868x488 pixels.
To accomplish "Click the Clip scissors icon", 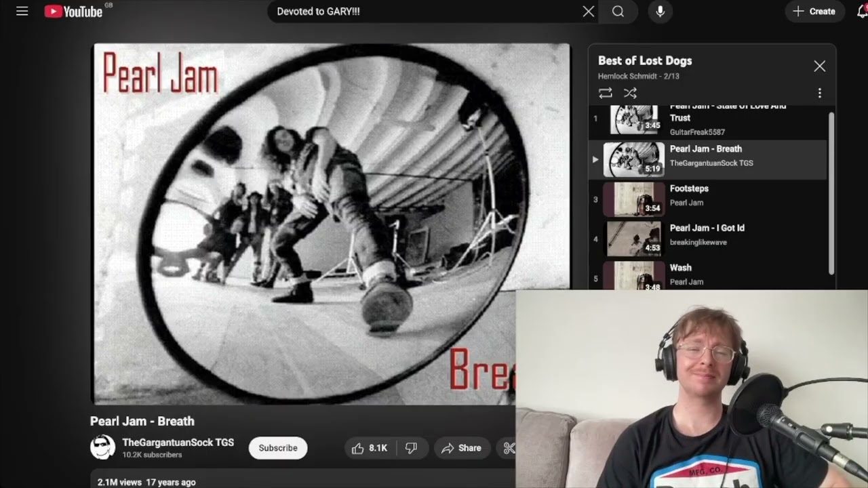I will coord(509,448).
